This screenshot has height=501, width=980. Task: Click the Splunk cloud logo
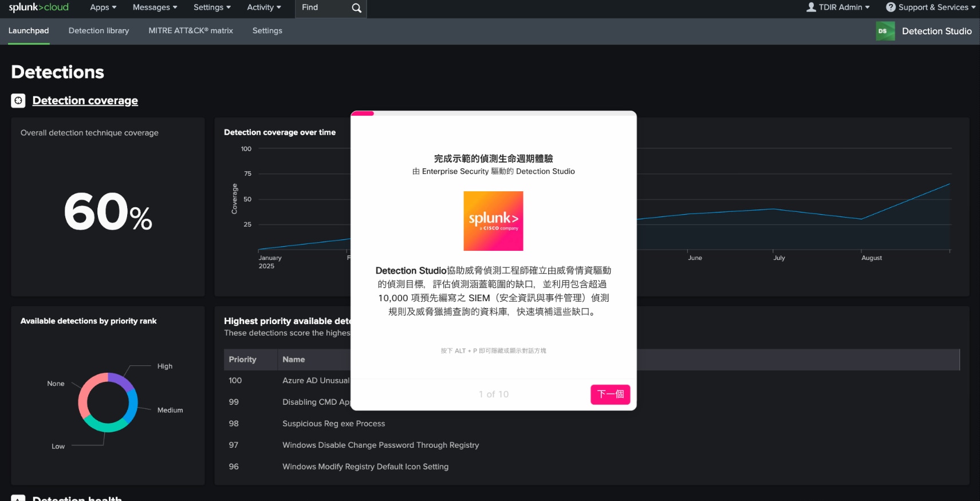[38, 7]
